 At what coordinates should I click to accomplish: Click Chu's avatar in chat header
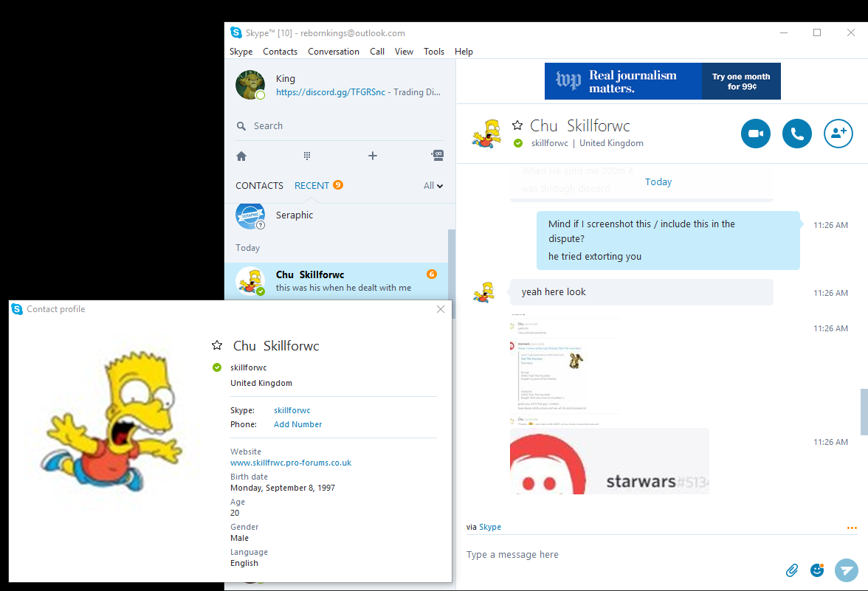487,134
